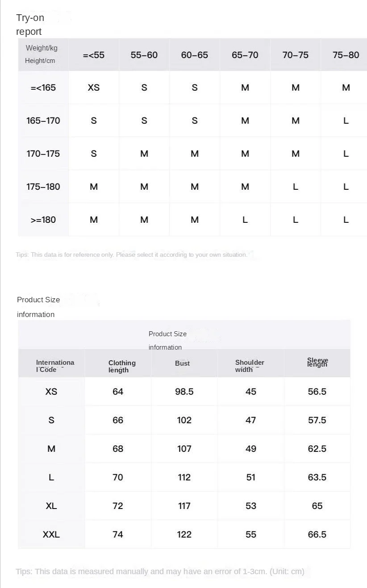The image size is (367, 588).
Task: Click the manual measurement error tips text
Action: [x=160, y=571]
